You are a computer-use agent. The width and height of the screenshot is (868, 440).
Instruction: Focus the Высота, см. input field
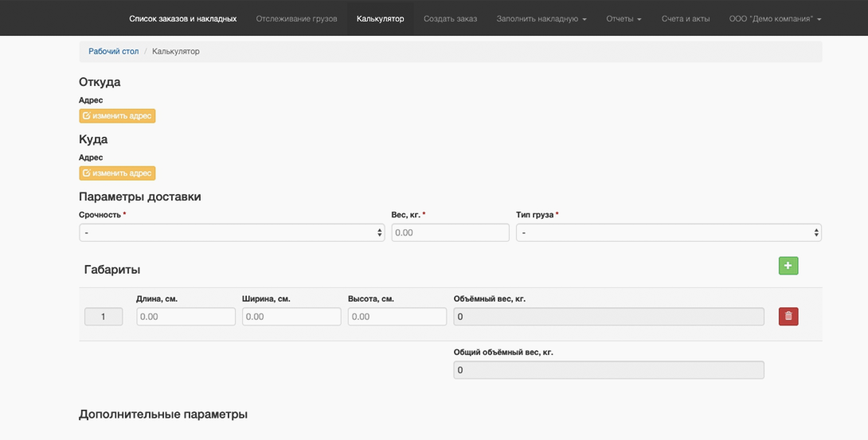[x=397, y=317]
